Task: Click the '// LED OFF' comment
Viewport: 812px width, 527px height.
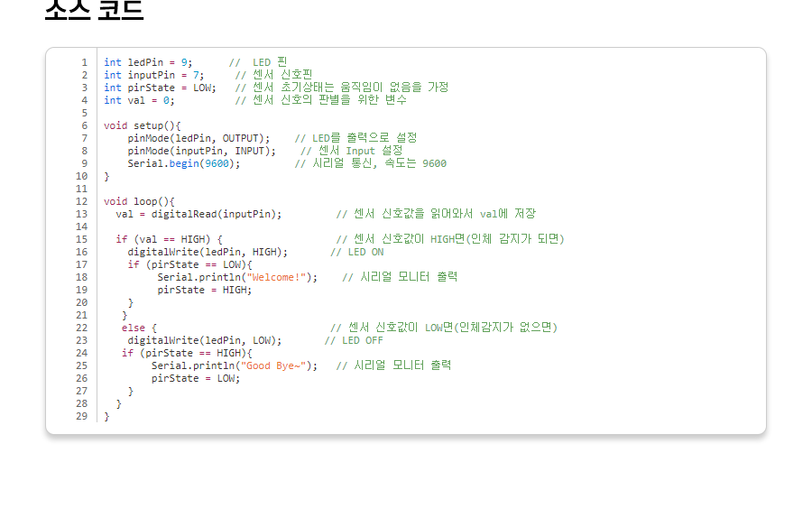Action: [x=354, y=340]
